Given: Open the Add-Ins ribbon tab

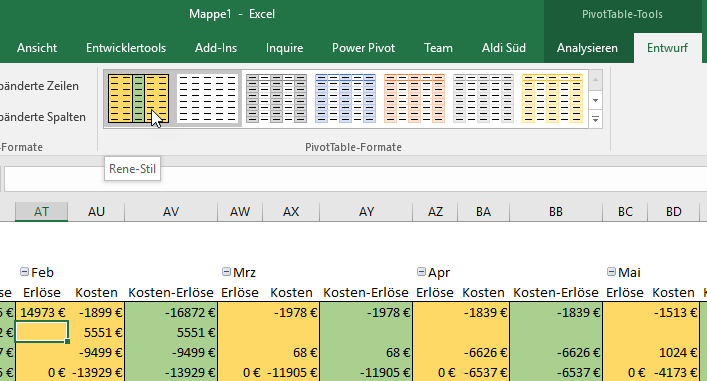Looking at the screenshot, I should pyautogui.click(x=216, y=48).
